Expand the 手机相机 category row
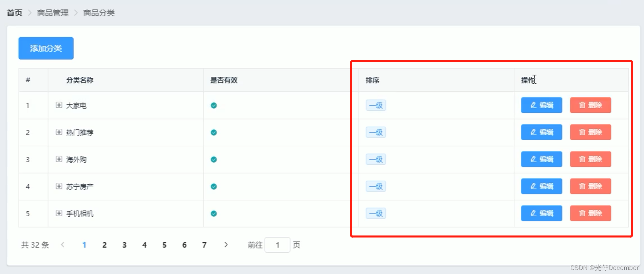This screenshot has height=274, width=644. coord(59,213)
